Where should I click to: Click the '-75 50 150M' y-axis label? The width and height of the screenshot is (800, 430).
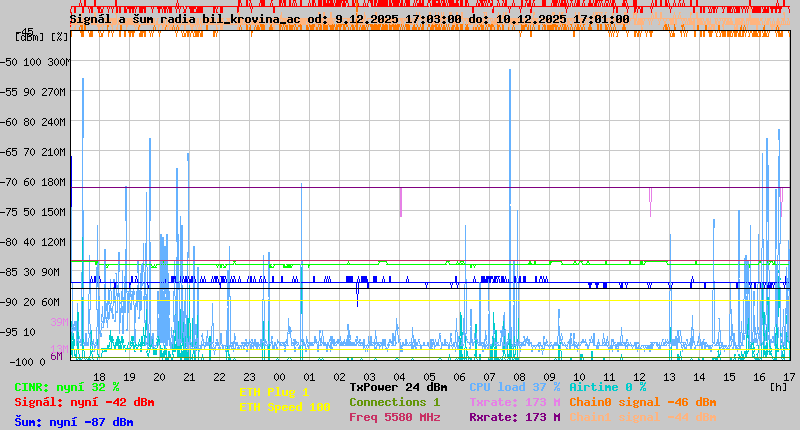(x=34, y=212)
